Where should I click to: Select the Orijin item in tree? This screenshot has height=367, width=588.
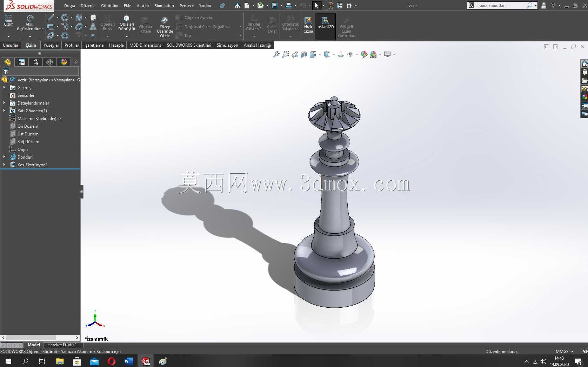(22, 149)
